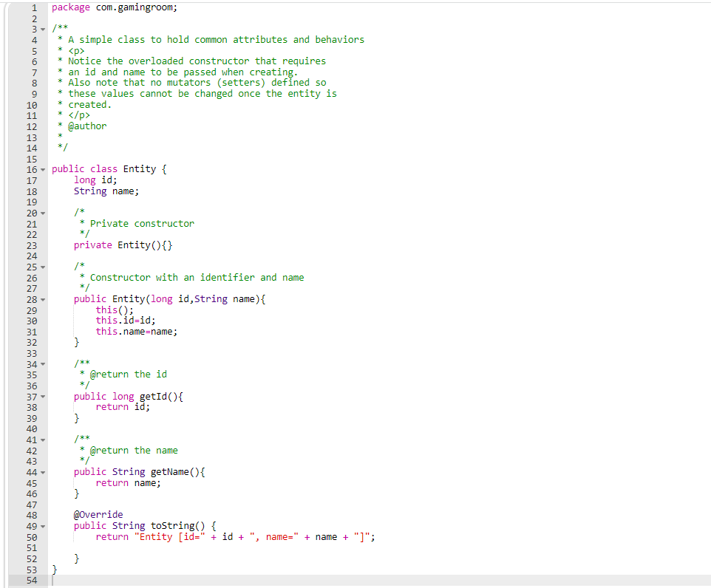This screenshot has height=588, width=711.
Task: Fold the getId method at line 37
Action: [x=43, y=397]
